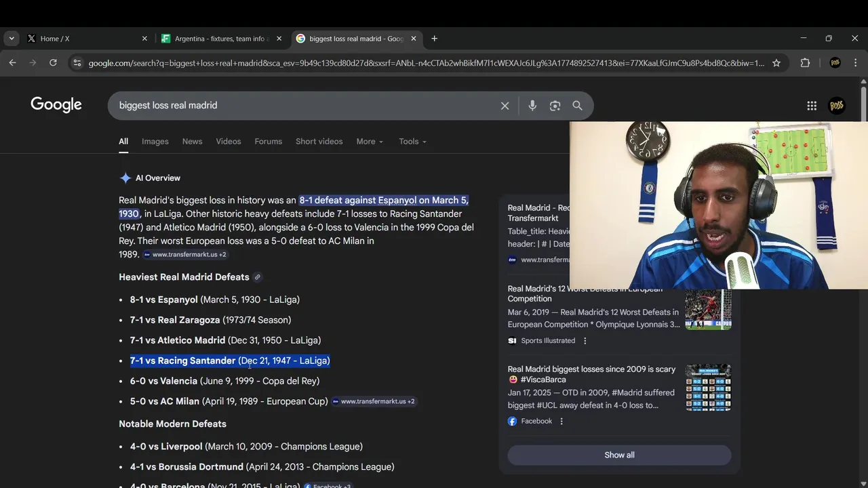868x488 pixels.
Task: Go back to previous page
Action: [12, 63]
